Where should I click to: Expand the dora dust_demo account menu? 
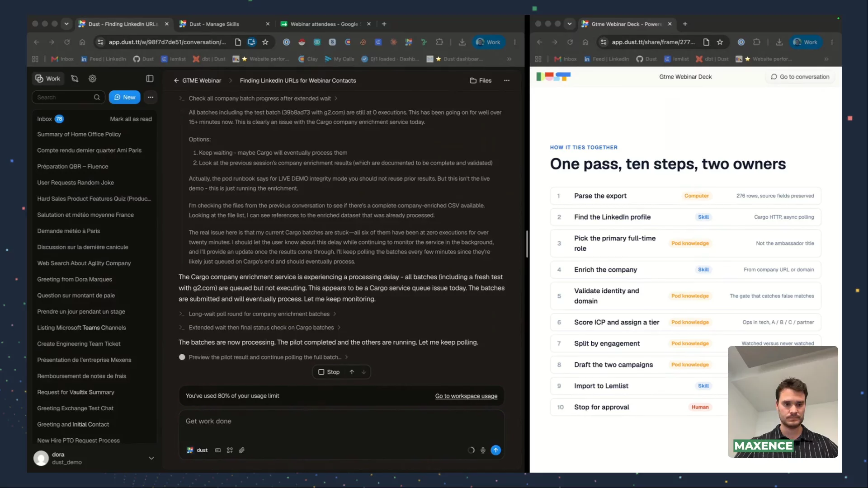(151, 458)
